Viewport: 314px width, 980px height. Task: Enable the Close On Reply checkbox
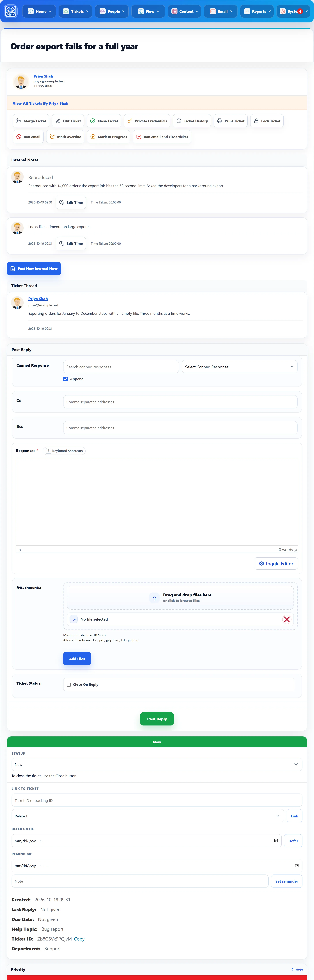point(69,685)
